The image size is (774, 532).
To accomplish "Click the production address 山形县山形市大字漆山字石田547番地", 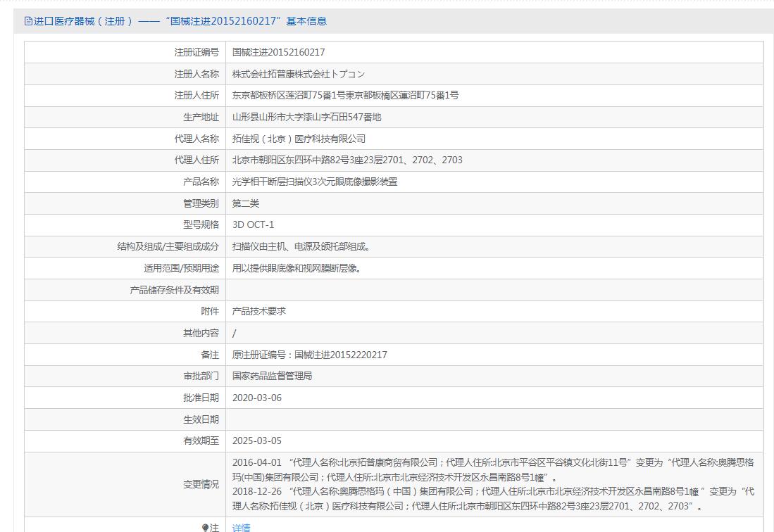I will (306, 117).
